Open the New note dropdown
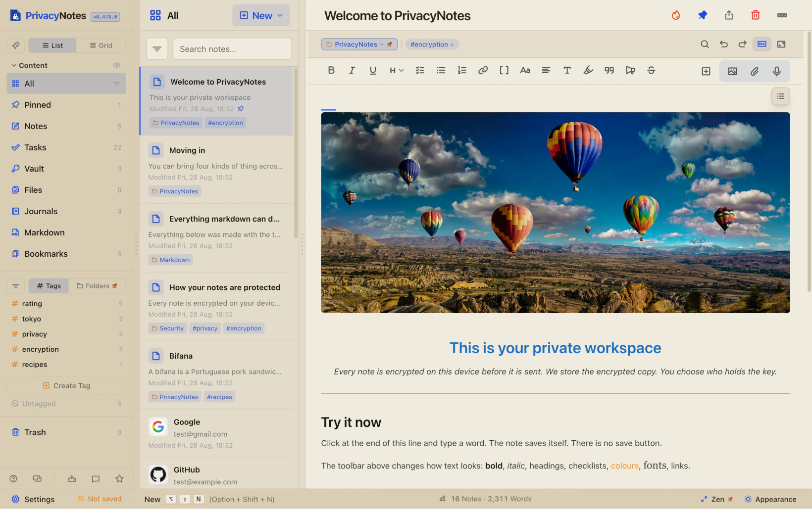812x509 pixels. 261,15
